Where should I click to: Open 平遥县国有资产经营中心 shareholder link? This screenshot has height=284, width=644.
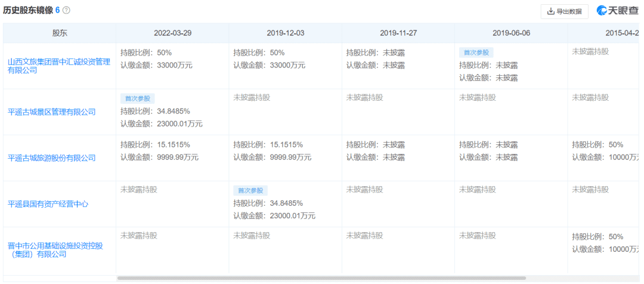[x=48, y=204]
